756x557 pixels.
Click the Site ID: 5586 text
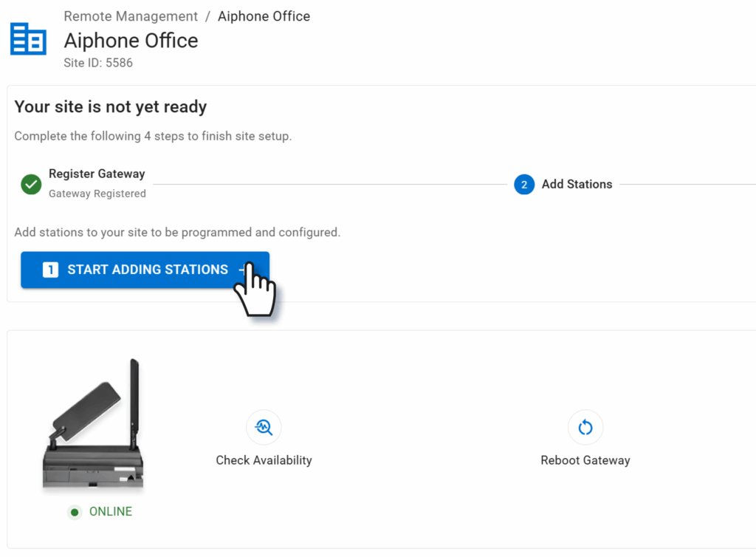point(98,63)
